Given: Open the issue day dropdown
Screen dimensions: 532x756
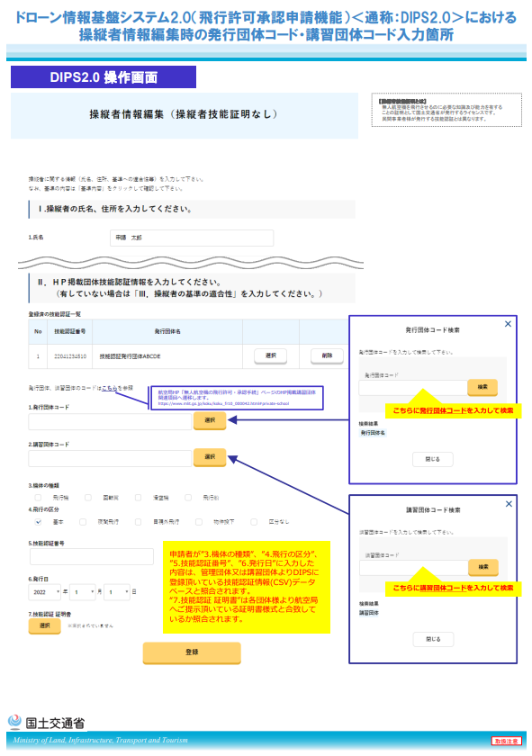Looking at the screenshot, I should click(117, 592).
